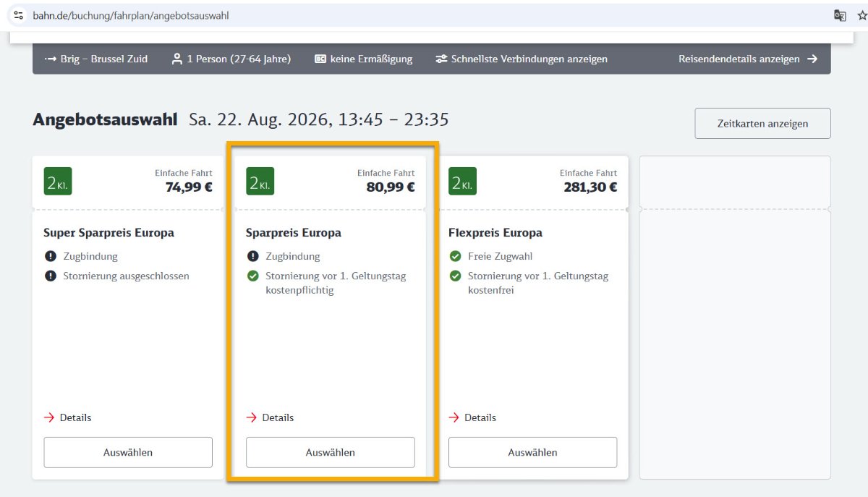
Task: Click the person icon for traveler count
Action: 176,59
